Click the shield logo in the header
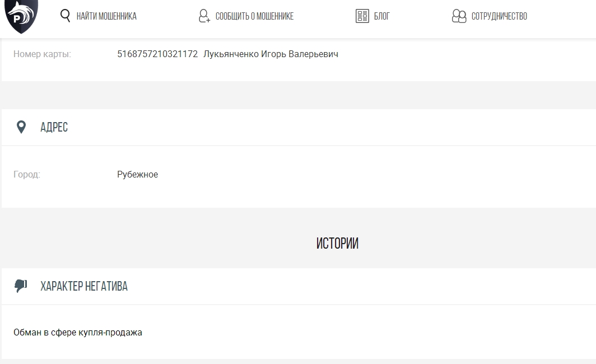 [21, 16]
